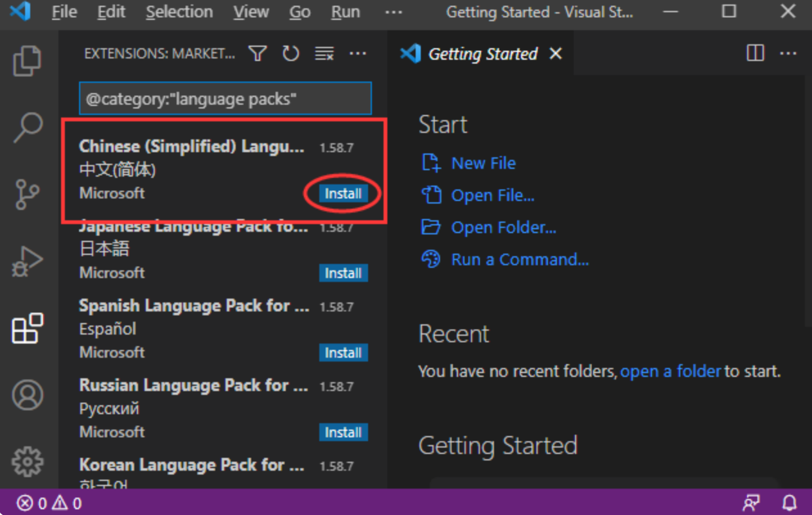Open the Explorer view in activity bar
Viewport: 812px width, 515px height.
[x=27, y=61]
